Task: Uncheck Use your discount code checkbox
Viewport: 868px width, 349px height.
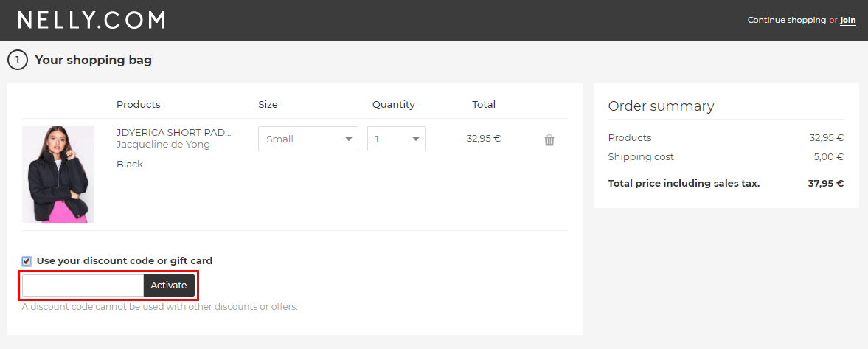Action: point(27,261)
